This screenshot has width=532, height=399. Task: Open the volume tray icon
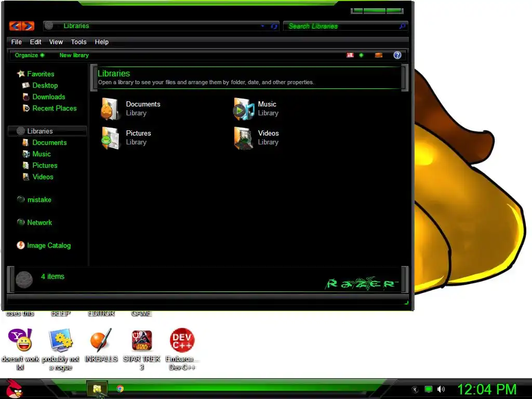pos(441,389)
